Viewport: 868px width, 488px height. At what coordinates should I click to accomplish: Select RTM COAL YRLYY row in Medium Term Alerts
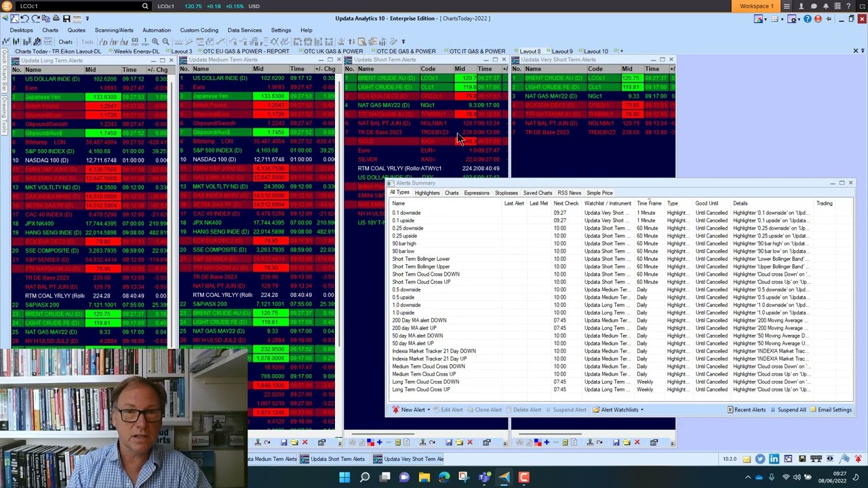pyautogui.click(x=258, y=295)
